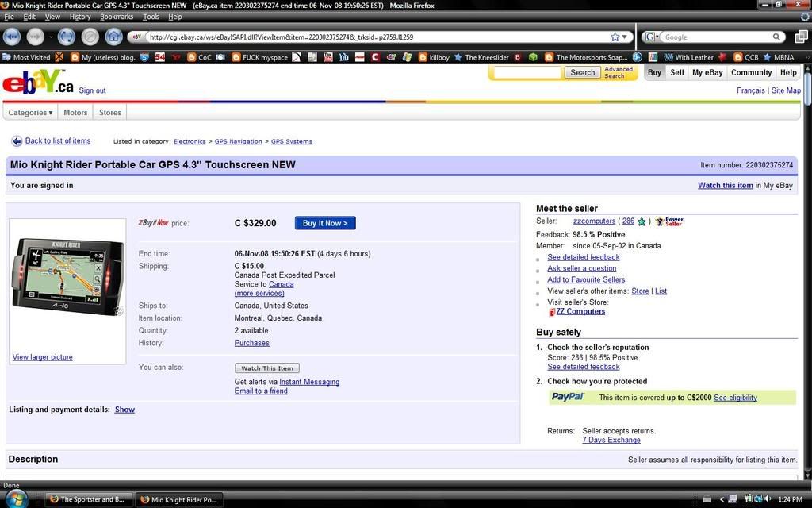
Task: Open the Stores section tab
Action: pos(109,113)
